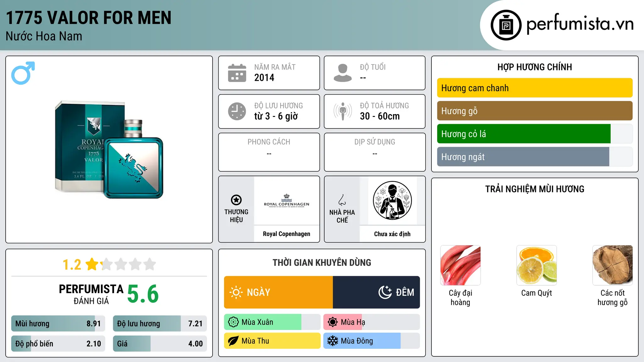Click the Cam Quýt note caption
Viewport: 644px width, 362px height.
(536, 293)
